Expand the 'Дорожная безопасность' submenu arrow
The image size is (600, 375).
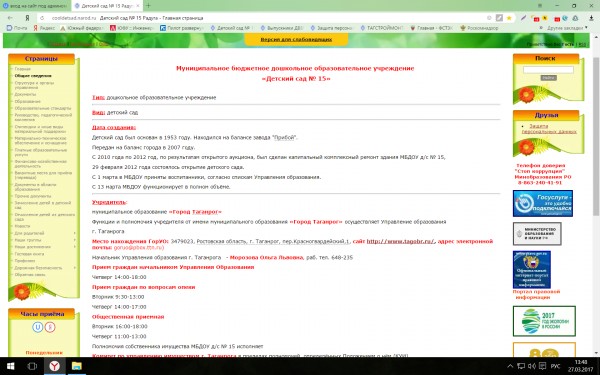point(75,268)
